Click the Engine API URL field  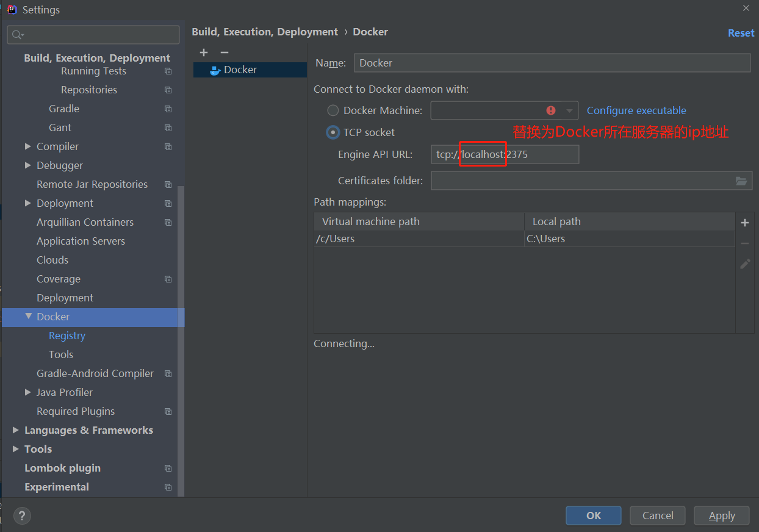pyautogui.click(x=505, y=154)
